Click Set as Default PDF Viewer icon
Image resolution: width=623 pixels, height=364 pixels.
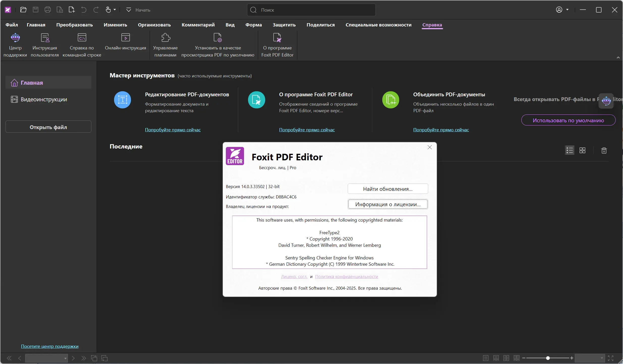[x=218, y=38]
